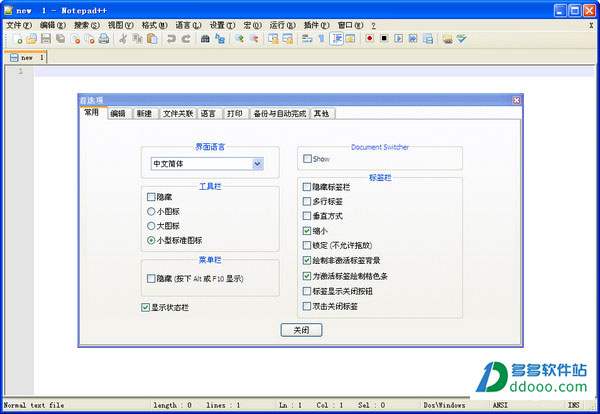The image size is (600, 414).
Task: Check the 锁定 (不允许拖放) checkbox
Action: tap(307, 245)
